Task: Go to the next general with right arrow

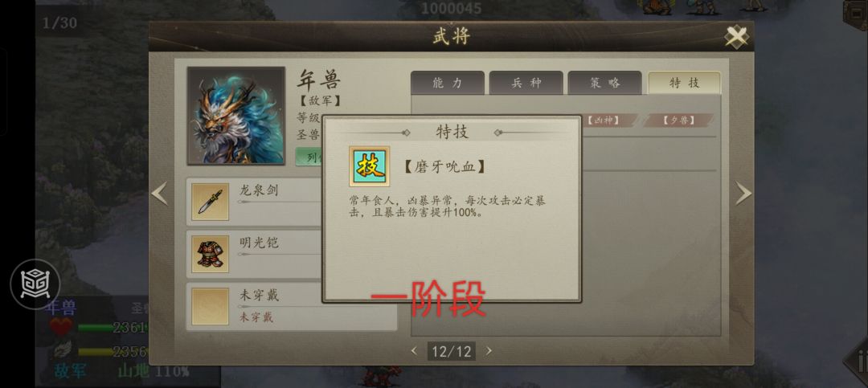Action: [743, 194]
